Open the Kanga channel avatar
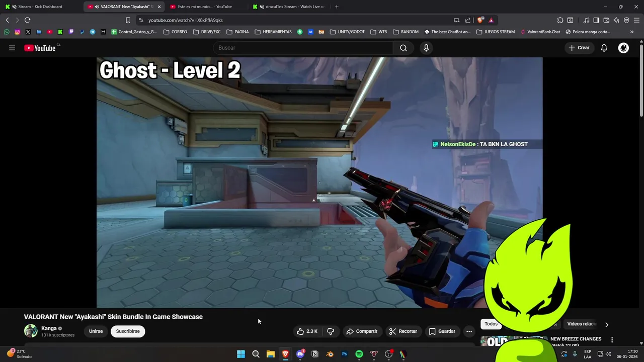This screenshot has height=362, width=644. pyautogui.click(x=31, y=331)
